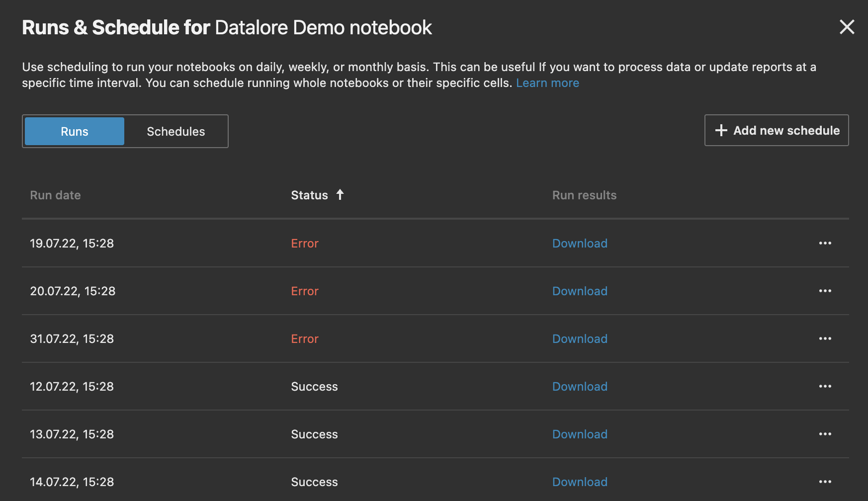
Task: Open the Run date column header
Action: coord(55,195)
